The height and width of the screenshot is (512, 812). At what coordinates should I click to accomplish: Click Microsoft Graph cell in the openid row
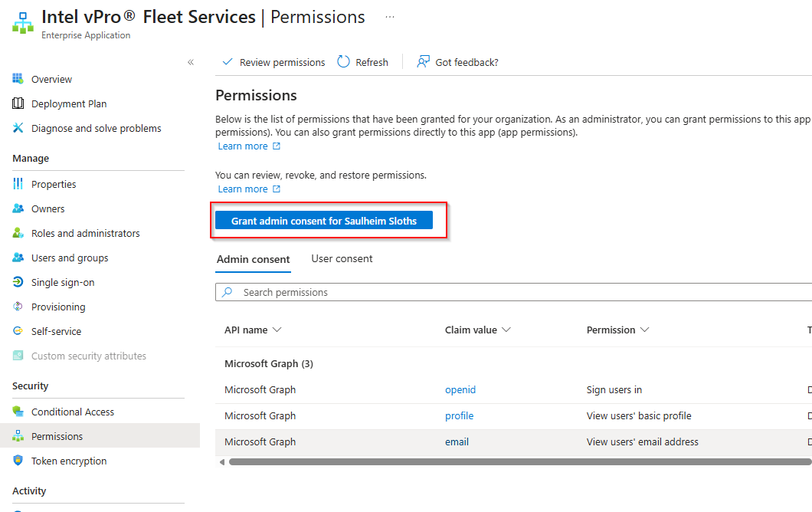260,389
